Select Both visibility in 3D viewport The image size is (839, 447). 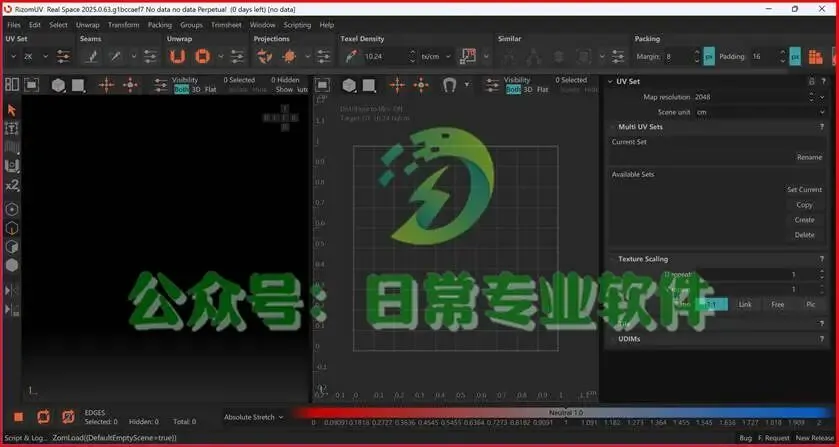tap(181, 89)
